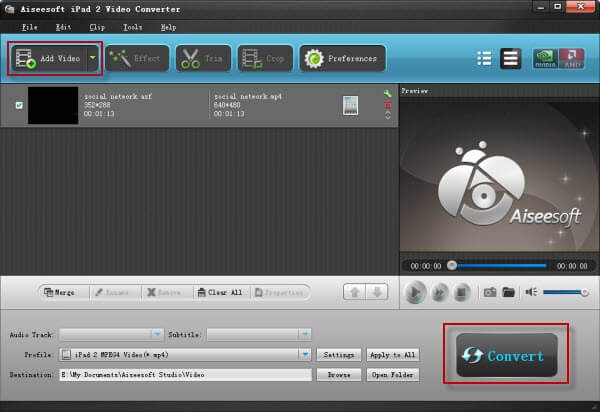Click the preview seek bar

[498, 265]
